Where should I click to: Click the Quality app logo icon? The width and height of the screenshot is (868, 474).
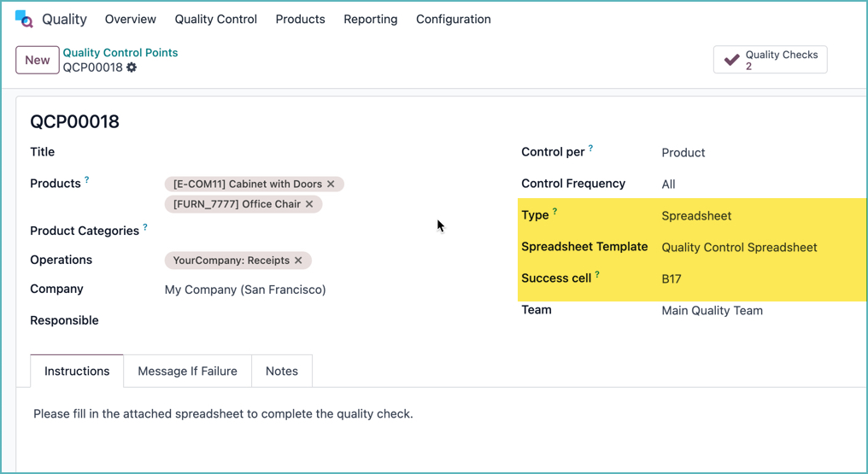[x=25, y=19]
